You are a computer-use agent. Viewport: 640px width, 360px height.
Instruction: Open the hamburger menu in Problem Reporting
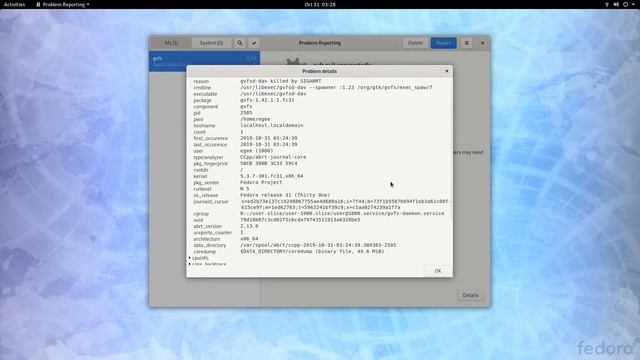[467, 43]
